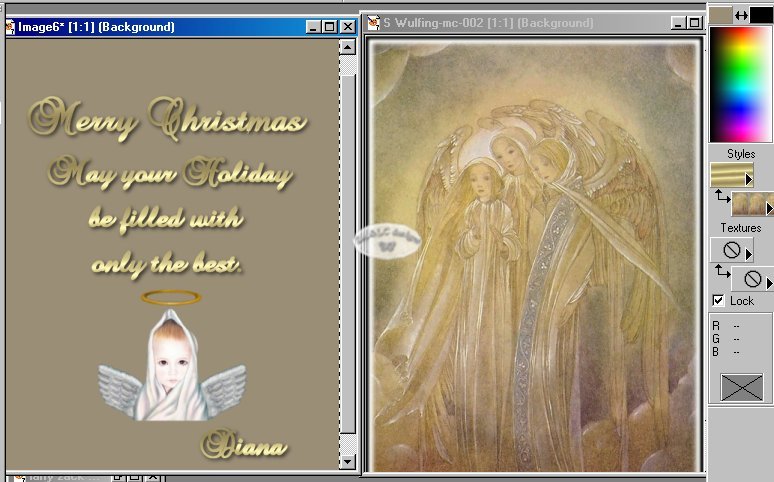774x482 pixels.
Task: Maximize the S Wulfing-mc-002 window
Action: pos(695,23)
